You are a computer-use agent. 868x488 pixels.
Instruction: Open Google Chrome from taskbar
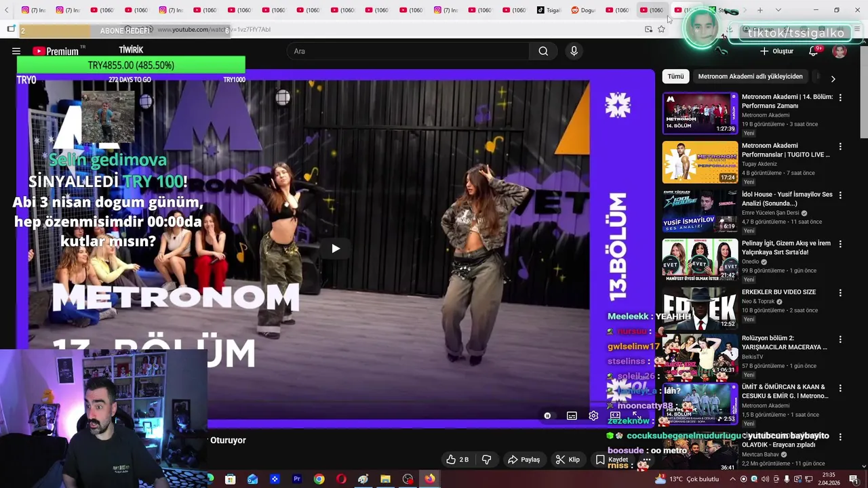pyautogui.click(x=319, y=479)
